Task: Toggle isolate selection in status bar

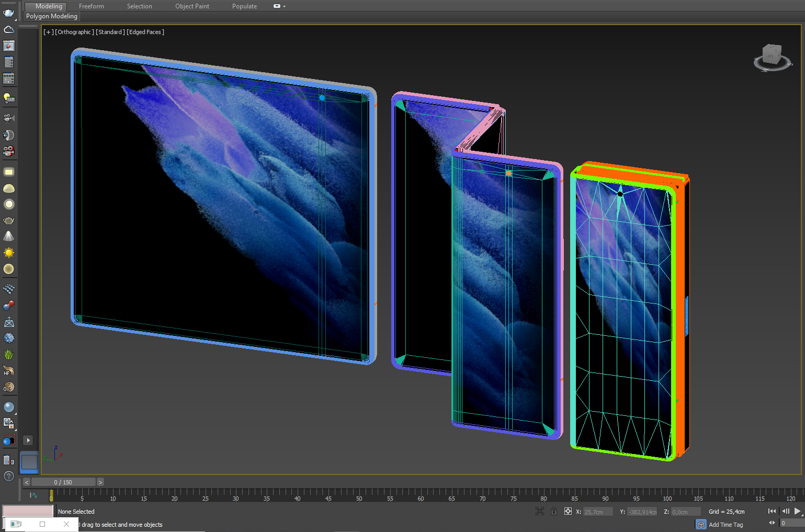Action: 540,512
